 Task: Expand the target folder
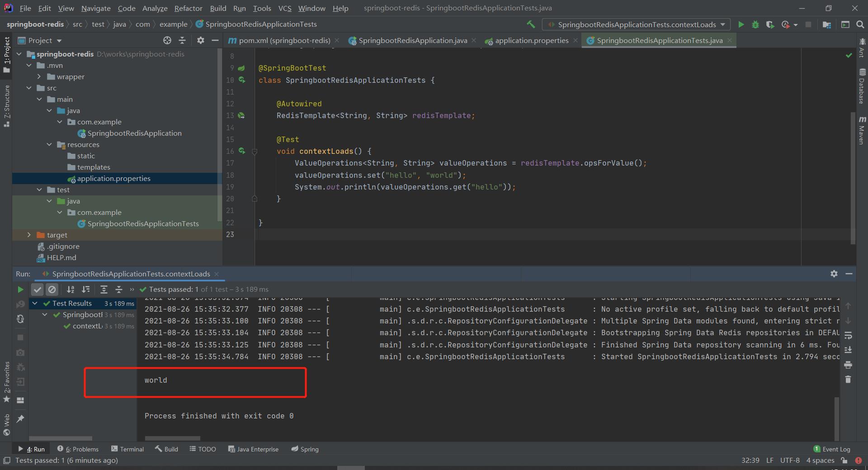(29, 235)
